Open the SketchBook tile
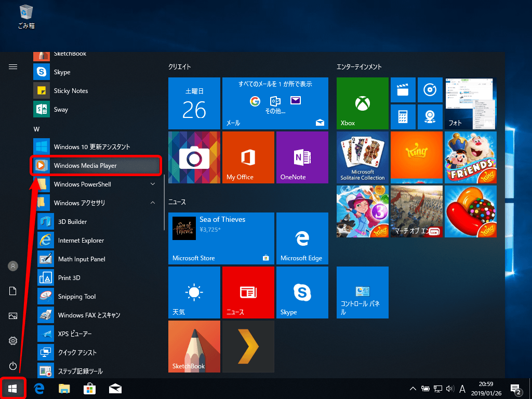 click(194, 347)
